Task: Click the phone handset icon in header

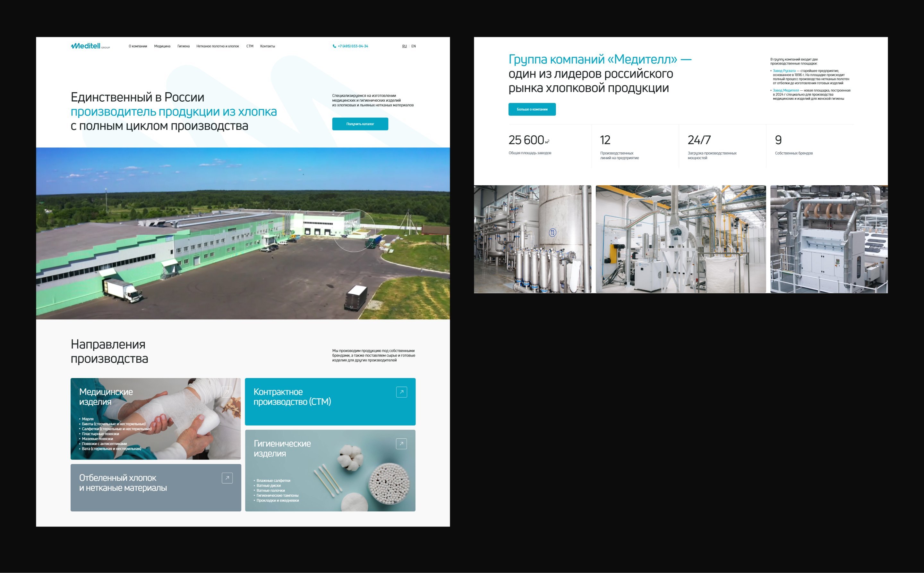Action: coord(334,46)
